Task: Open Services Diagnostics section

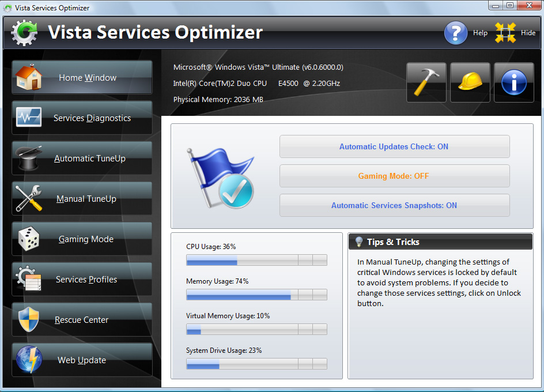Action: click(82, 118)
